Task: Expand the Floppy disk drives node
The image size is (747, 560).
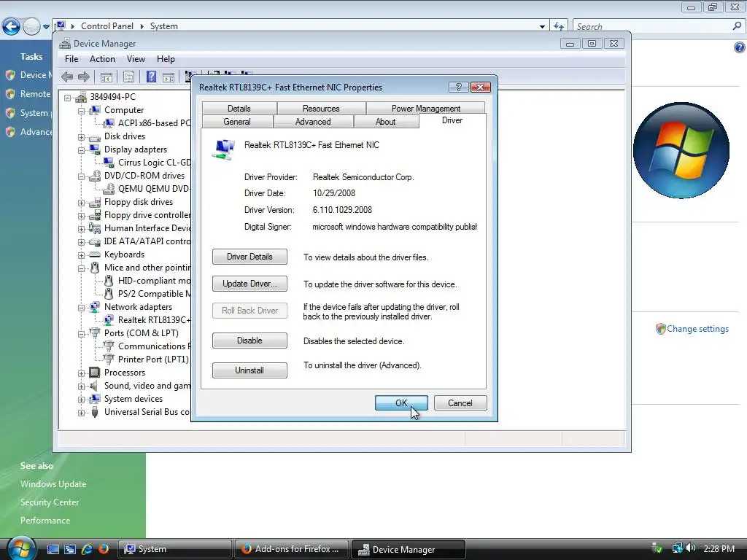Action: click(82, 203)
